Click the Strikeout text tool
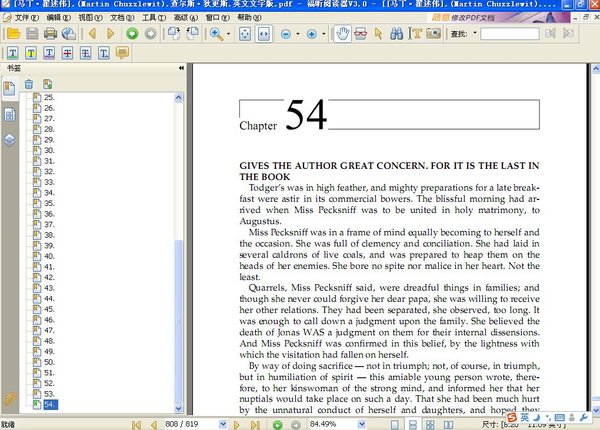Screen dimensions: 600x430 pos(67,53)
